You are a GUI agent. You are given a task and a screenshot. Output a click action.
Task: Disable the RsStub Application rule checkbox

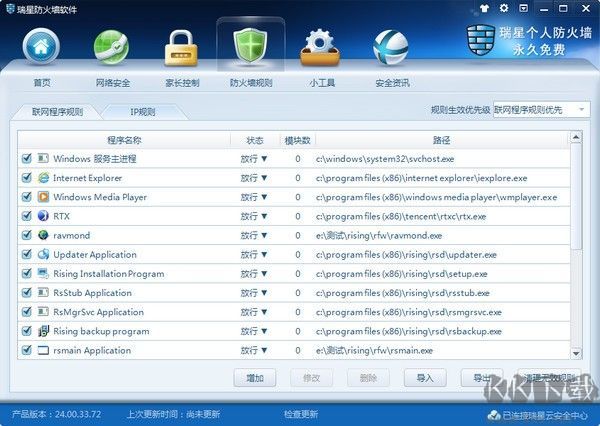click(26, 292)
